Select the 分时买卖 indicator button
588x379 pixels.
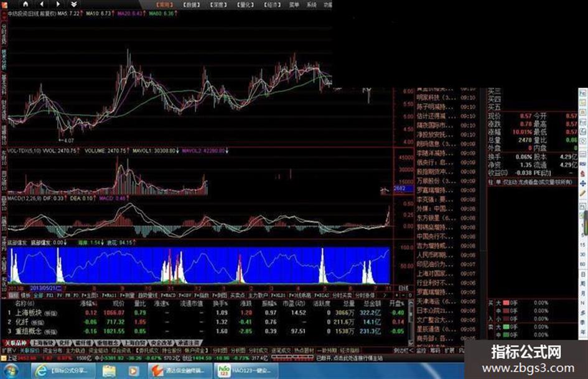(342, 296)
